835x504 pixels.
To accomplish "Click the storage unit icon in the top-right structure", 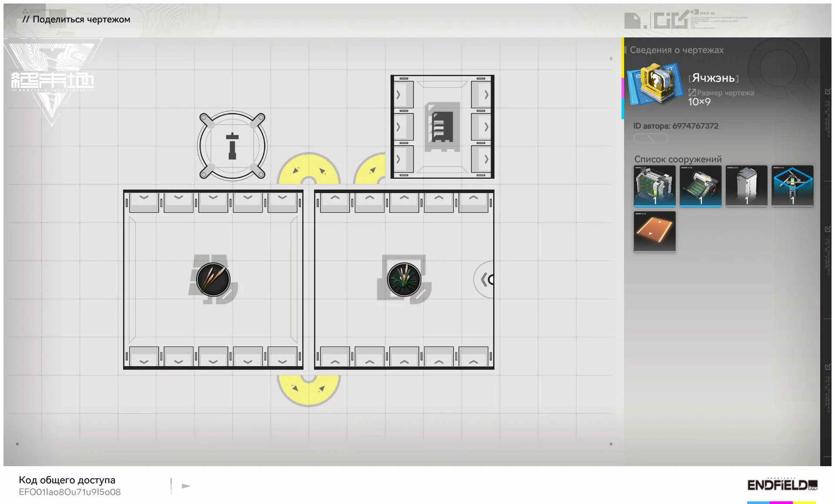I will tap(442, 127).
